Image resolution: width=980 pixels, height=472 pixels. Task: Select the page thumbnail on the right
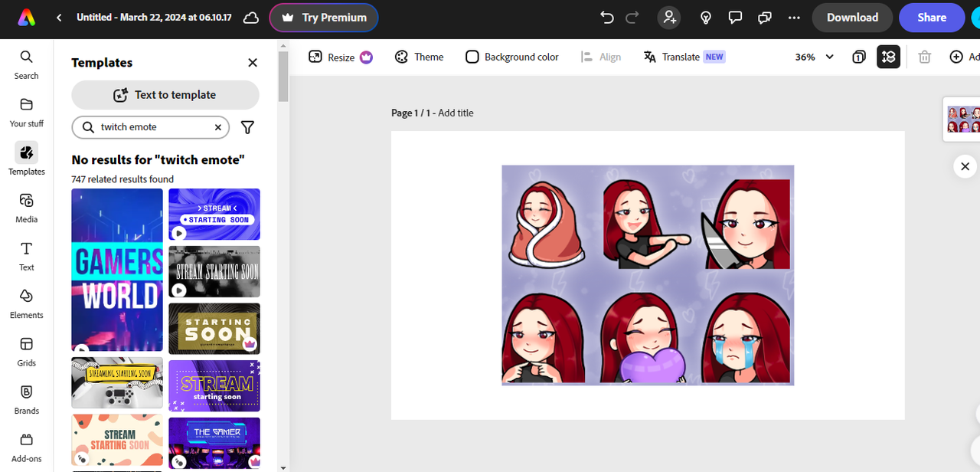pos(963,120)
